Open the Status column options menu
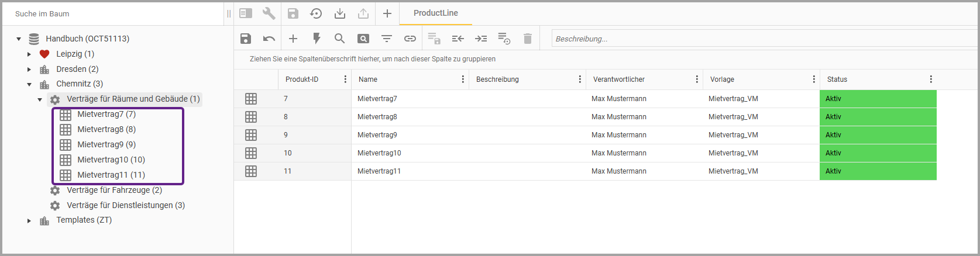This screenshot has height=256, width=980. pyautogui.click(x=931, y=79)
